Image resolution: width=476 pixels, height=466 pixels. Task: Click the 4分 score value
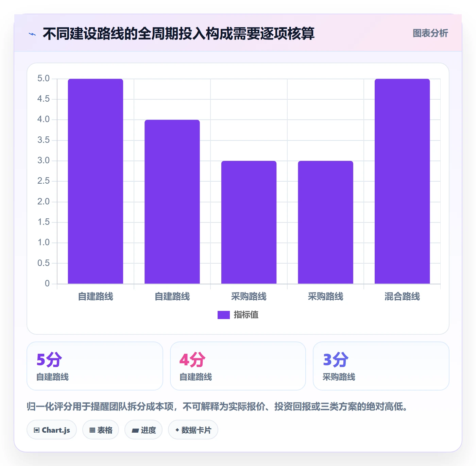(x=192, y=360)
